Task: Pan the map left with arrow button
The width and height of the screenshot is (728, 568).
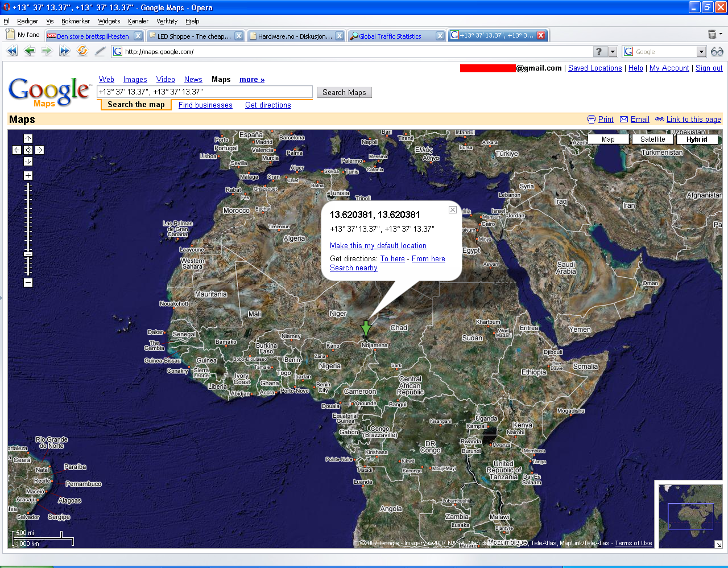Action: [16, 150]
